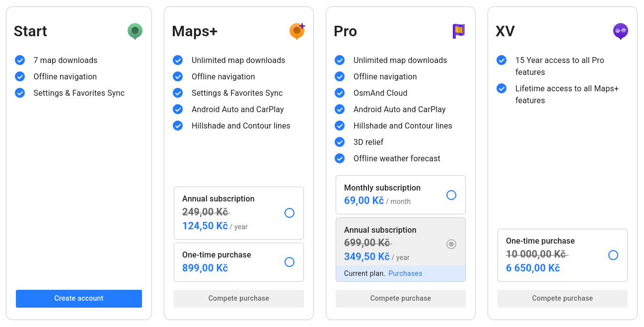
Task: Choose XV One-time purchase radio button
Action: click(613, 255)
